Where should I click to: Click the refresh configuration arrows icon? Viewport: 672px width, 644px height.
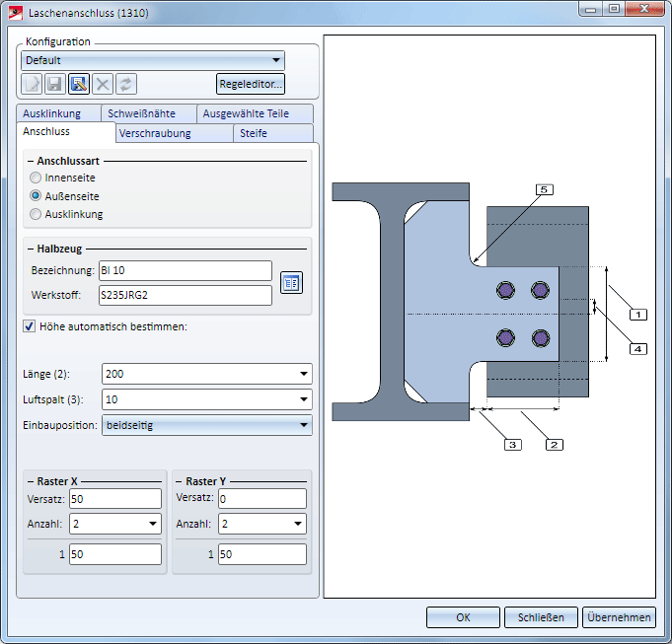pyautogui.click(x=126, y=84)
